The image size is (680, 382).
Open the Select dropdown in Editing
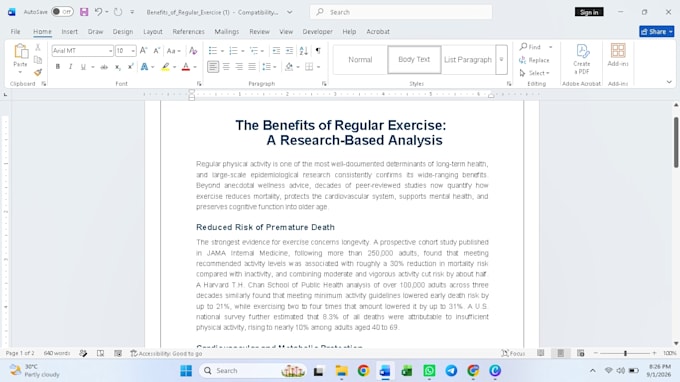535,73
